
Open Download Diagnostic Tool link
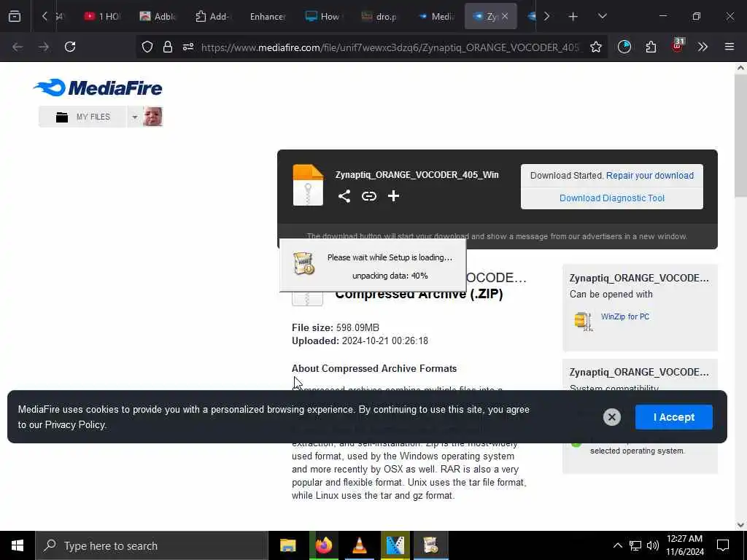pos(612,198)
